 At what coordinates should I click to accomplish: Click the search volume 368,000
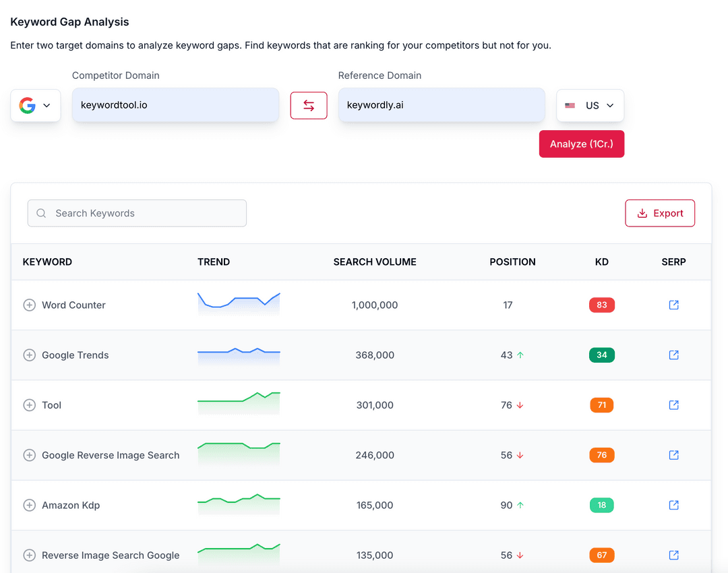(375, 355)
